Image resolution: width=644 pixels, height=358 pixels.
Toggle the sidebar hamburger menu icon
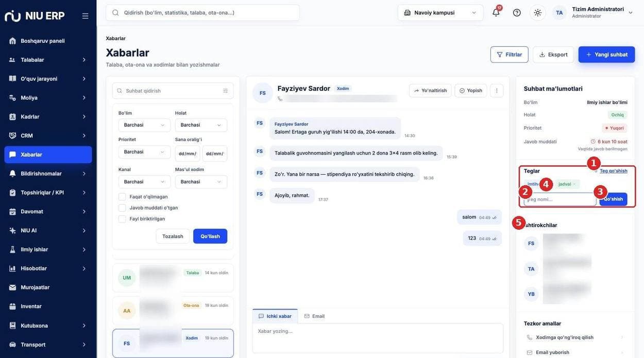tap(85, 16)
